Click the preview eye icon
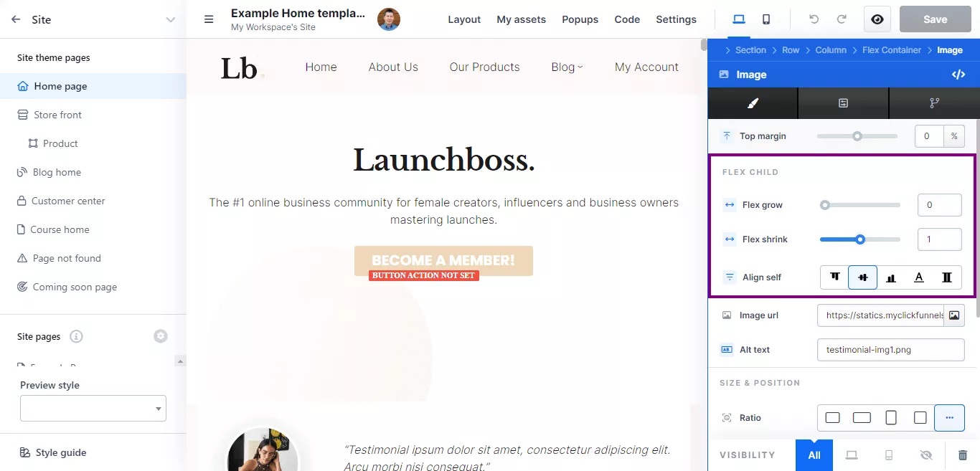This screenshot has width=980, height=471. [877, 19]
